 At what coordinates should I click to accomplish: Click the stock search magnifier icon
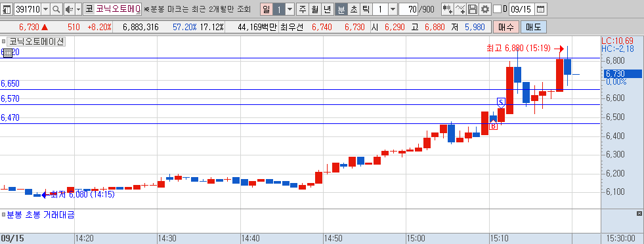pos(56,9)
